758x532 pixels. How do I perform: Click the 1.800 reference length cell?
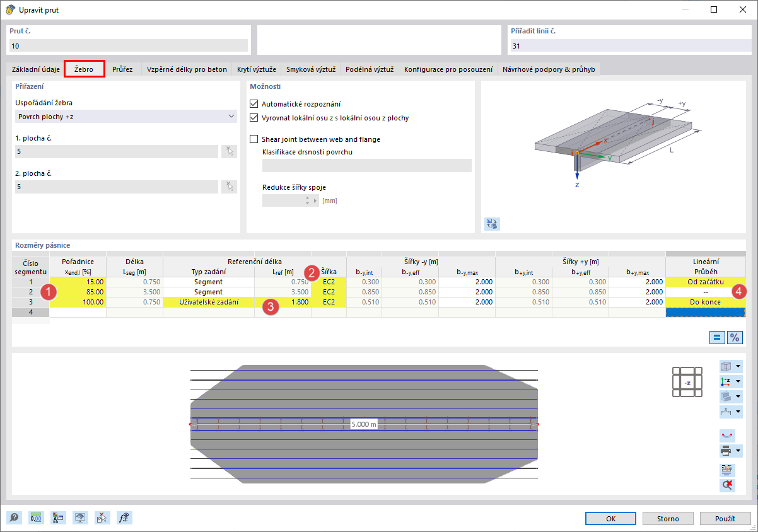tap(283, 302)
